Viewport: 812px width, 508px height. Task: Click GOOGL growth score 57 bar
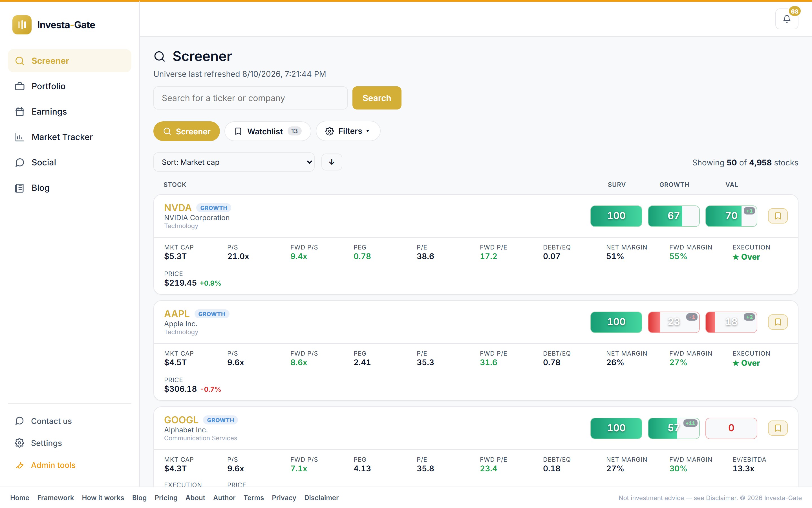(673, 428)
